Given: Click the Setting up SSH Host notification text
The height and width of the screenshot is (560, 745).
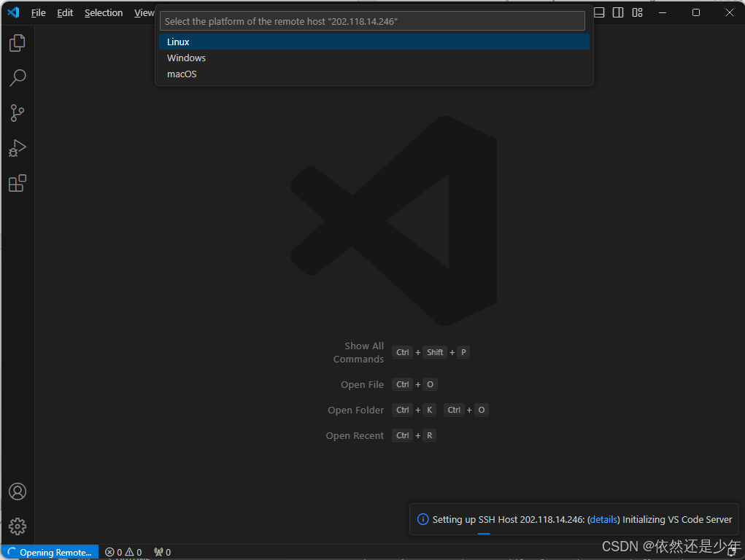Looking at the screenshot, I should pos(582,520).
